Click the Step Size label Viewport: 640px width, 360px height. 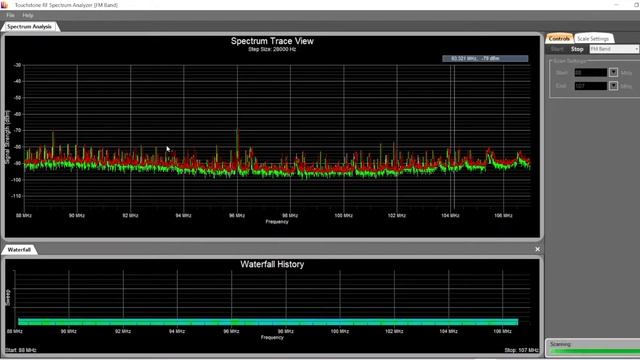click(272, 49)
